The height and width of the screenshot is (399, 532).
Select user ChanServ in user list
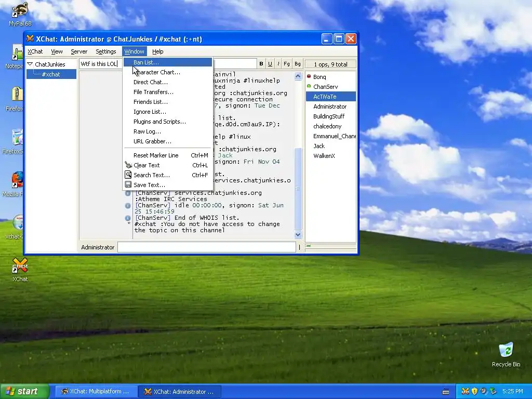[x=325, y=87]
